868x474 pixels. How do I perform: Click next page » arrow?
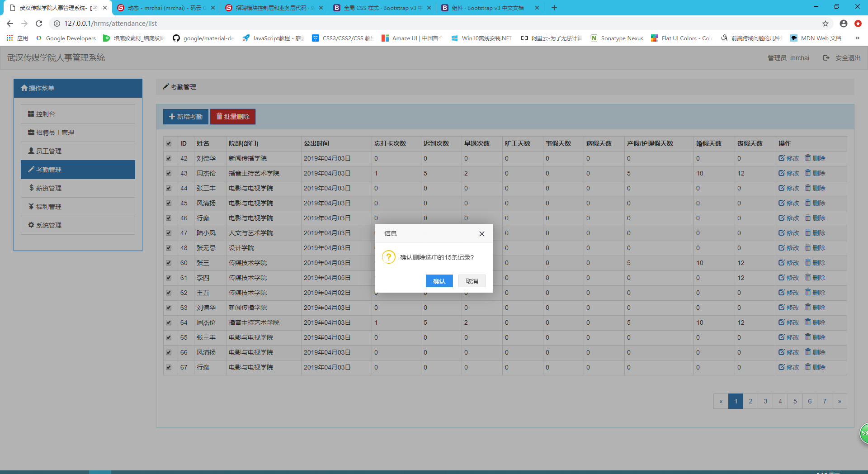[840, 401]
